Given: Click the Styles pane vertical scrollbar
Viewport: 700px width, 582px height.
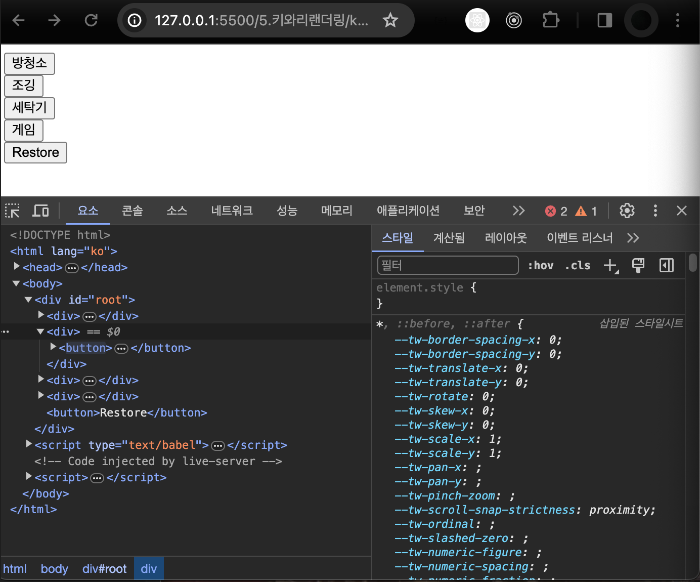Looking at the screenshot, I should (692, 262).
